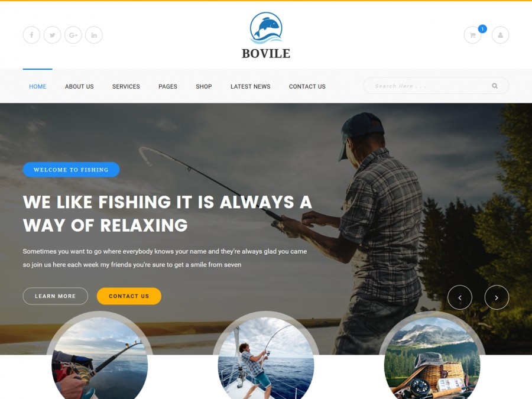The width and height of the screenshot is (532, 399).
Task: Click the Learn More button
Action: point(56,296)
